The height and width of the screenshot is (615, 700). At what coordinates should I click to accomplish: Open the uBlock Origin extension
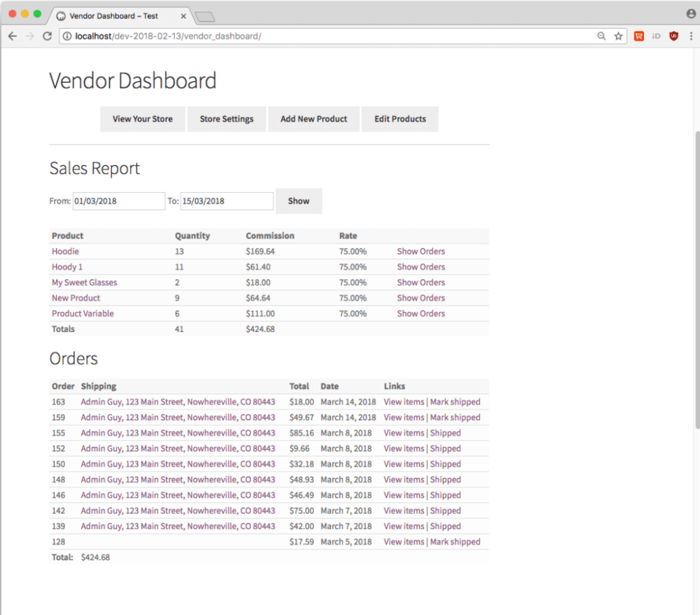click(673, 36)
